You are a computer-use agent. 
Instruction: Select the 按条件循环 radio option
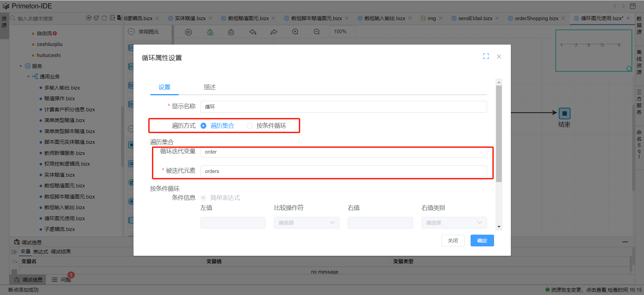[250, 126]
